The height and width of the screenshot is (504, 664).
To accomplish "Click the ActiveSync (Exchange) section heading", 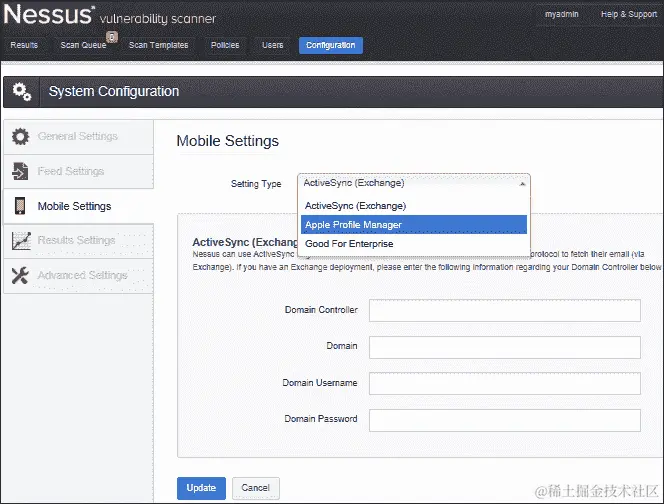I will click(x=245, y=242).
